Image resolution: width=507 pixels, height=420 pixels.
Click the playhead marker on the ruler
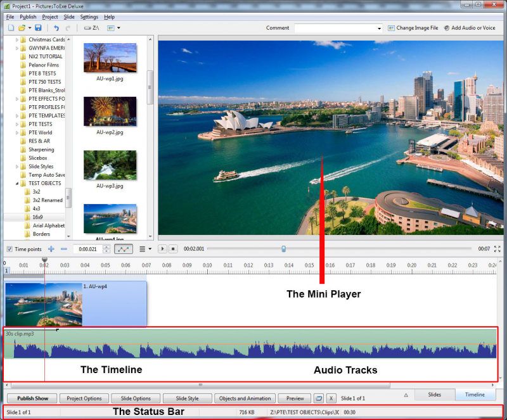click(44, 260)
